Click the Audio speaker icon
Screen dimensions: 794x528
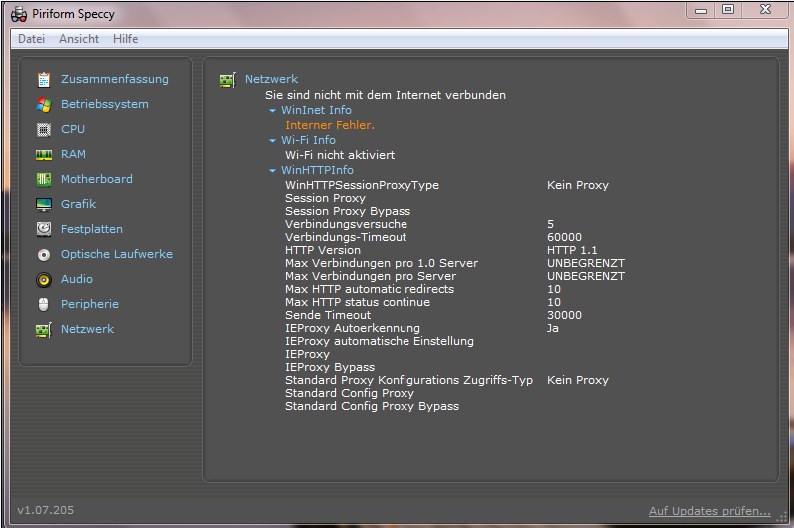pos(44,279)
